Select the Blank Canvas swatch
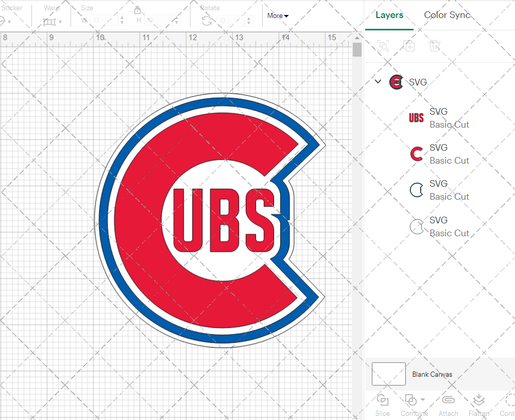Image resolution: width=515 pixels, height=420 pixels. coord(388,374)
